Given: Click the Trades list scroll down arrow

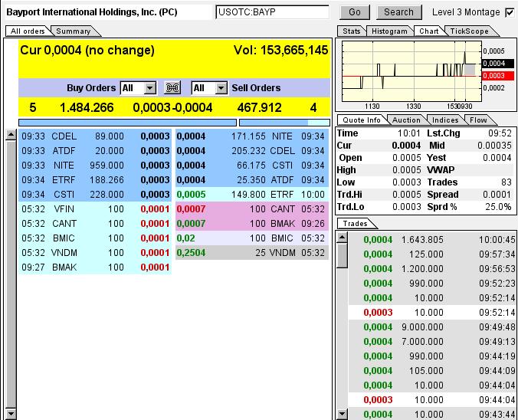Looking at the screenshot, I should pyautogui.click(x=343, y=414).
